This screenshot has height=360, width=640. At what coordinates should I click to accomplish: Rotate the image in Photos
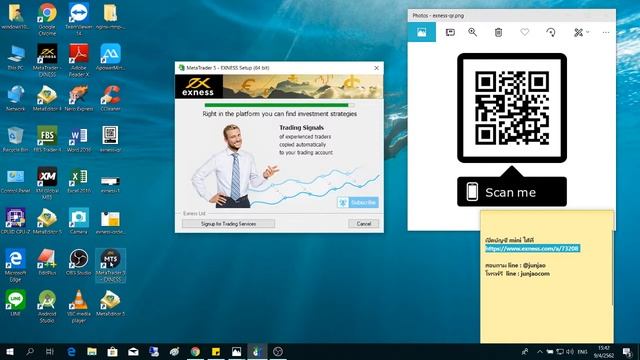coord(551,32)
